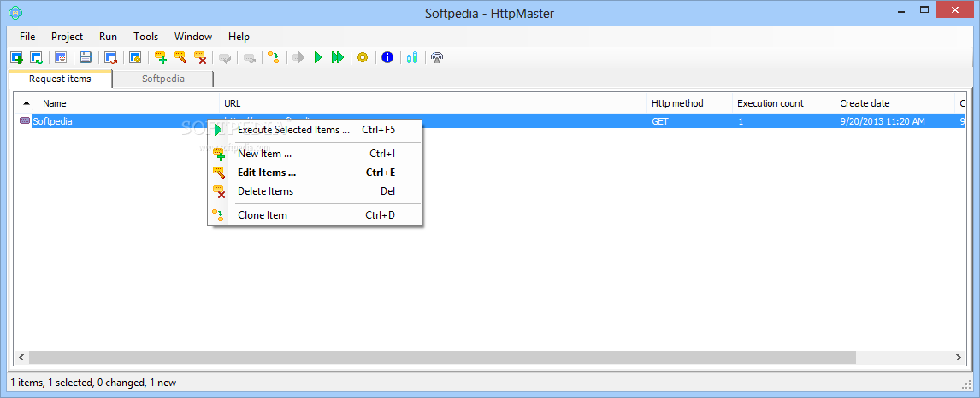The image size is (980, 398).
Task: Select the Softpedia name cell
Action: click(52, 121)
